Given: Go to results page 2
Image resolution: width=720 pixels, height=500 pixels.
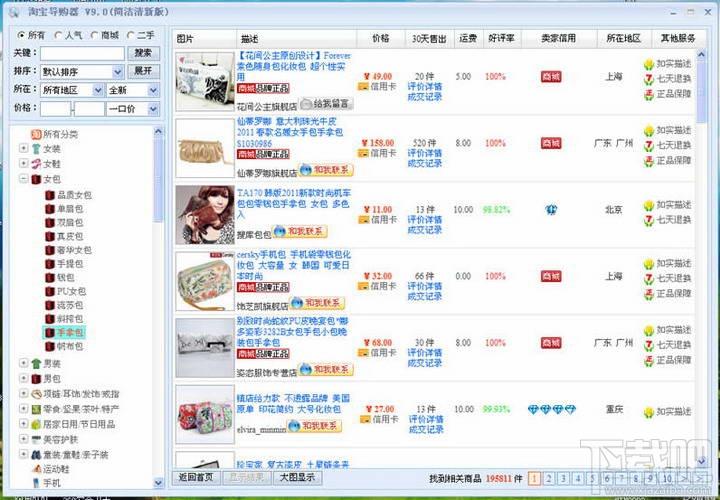Looking at the screenshot, I should tap(549, 478).
